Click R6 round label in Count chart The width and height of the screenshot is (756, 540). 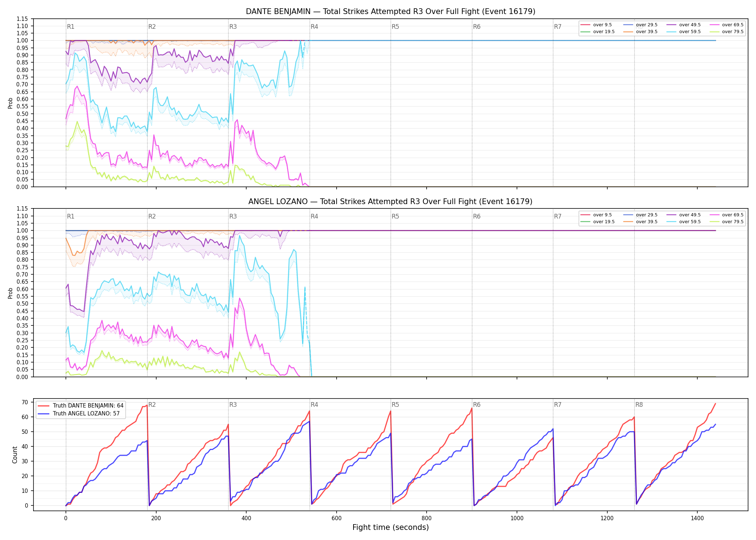[477, 405]
